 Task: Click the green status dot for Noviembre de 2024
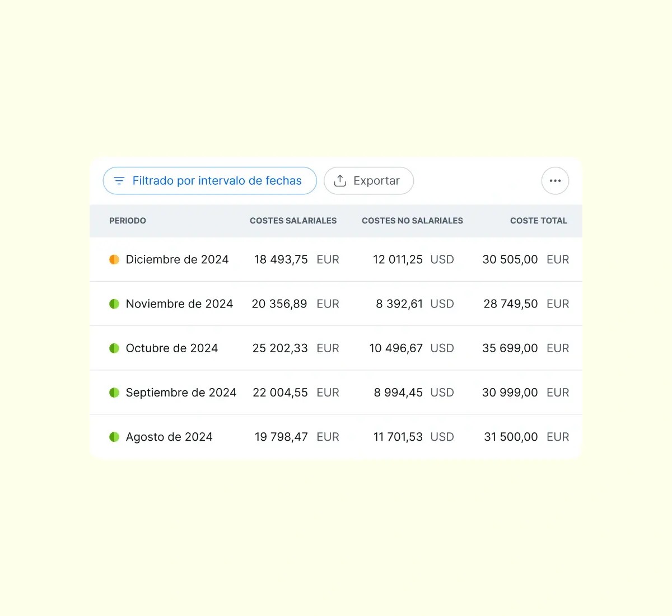[x=114, y=304]
